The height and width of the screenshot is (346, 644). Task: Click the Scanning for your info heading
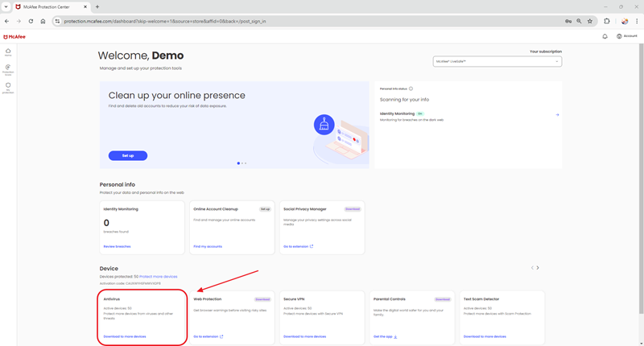pyautogui.click(x=404, y=99)
